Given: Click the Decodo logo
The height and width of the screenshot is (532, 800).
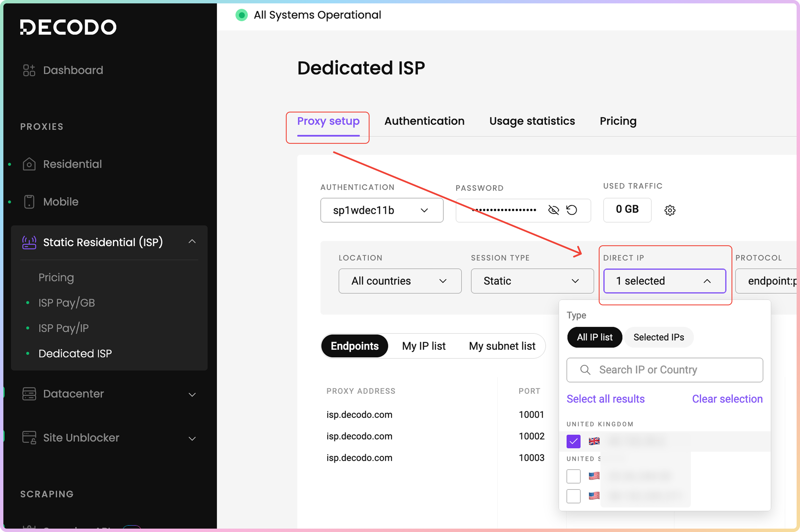Looking at the screenshot, I should [x=68, y=27].
